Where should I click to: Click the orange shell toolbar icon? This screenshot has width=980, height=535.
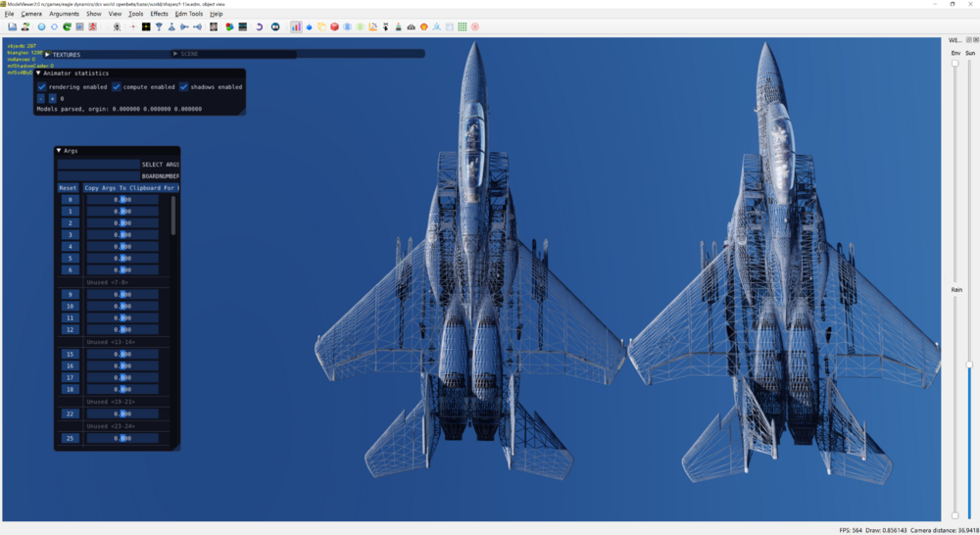pos(423,26)
